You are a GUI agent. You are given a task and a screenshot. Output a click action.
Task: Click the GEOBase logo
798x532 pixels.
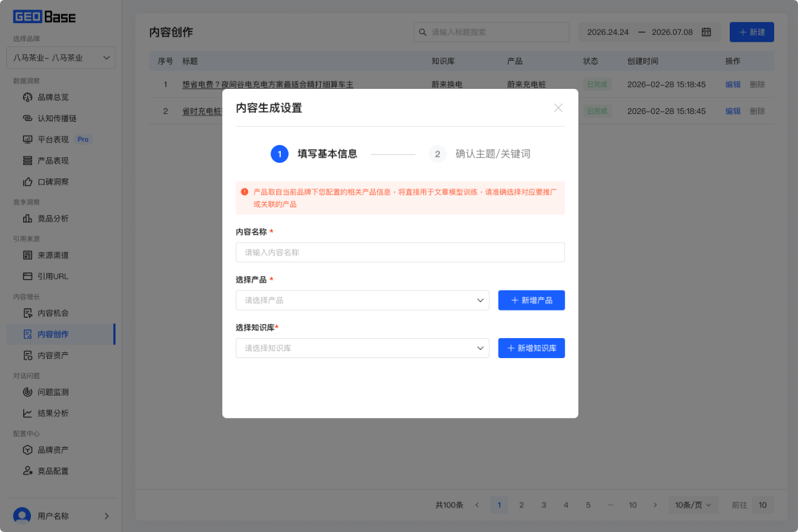[x=44, y=17]
